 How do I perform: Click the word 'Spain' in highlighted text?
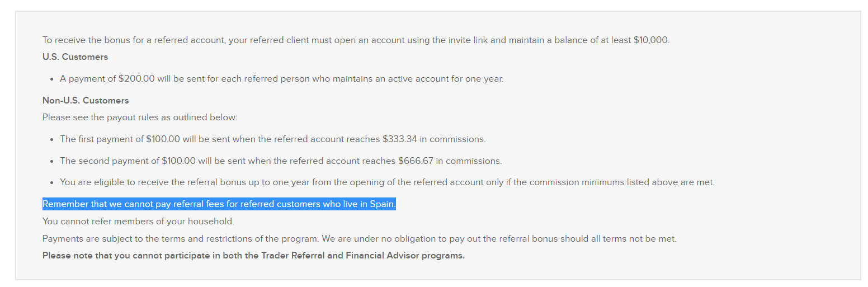pyautogui.click(x=382, y=204)
